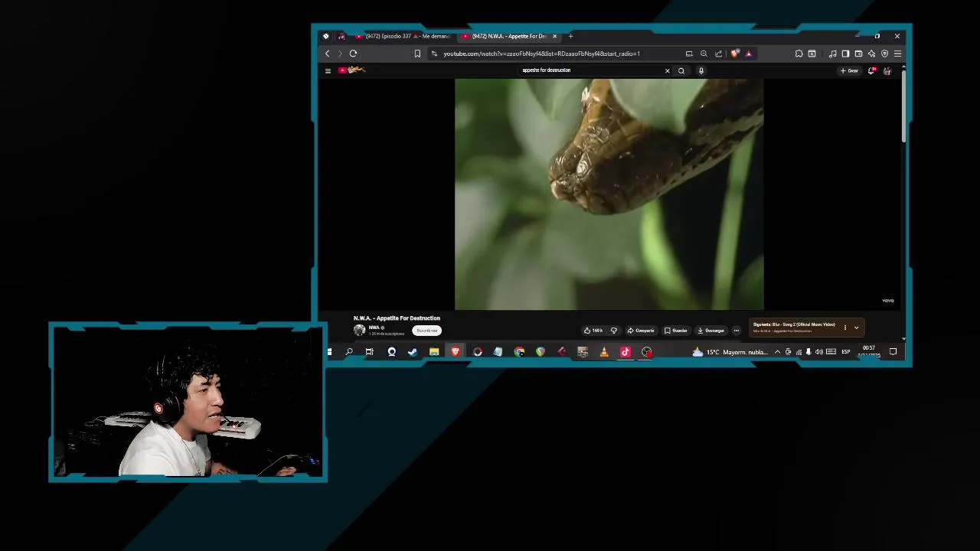Toggle the browser sidebar panel
Image resolution: width=980 pixels, height=551 pixels.
(x=845, y=54)
